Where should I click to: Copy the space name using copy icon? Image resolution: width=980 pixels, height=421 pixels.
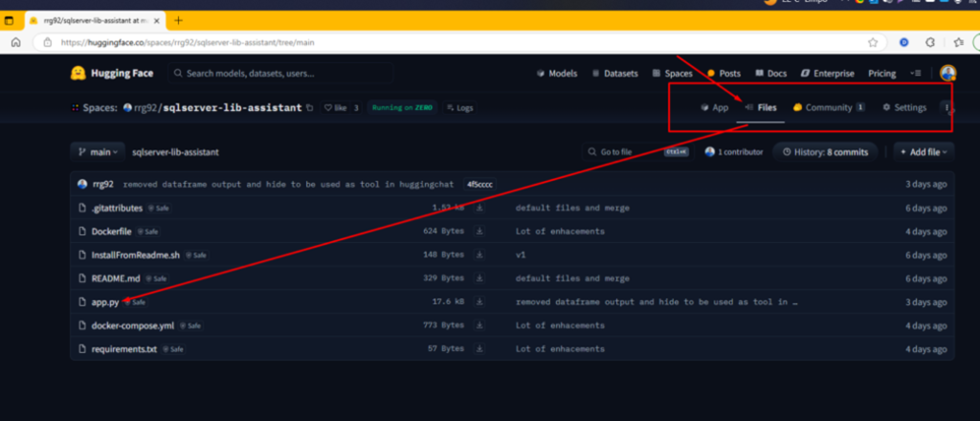point(309,108)
